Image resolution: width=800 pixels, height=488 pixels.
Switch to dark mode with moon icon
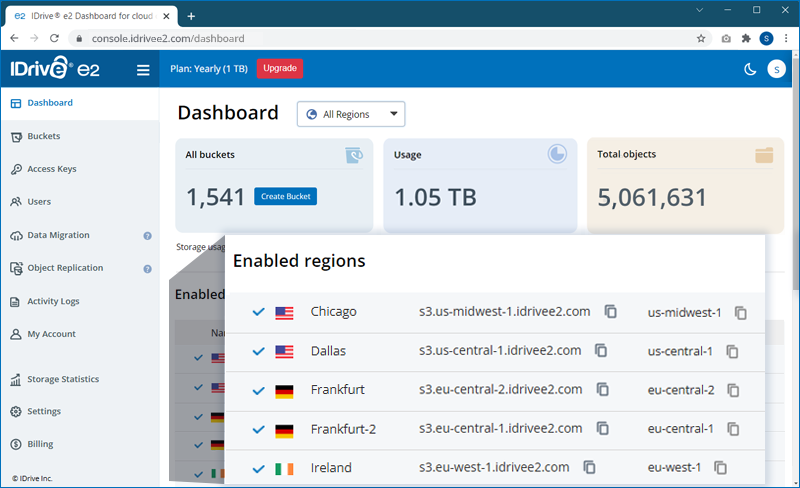point(750,69)
